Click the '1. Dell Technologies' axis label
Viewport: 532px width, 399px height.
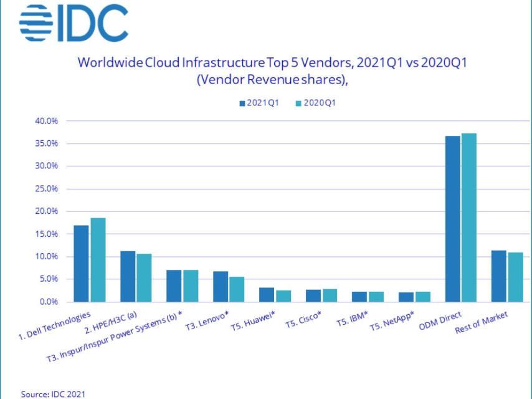tap(57, 329)
